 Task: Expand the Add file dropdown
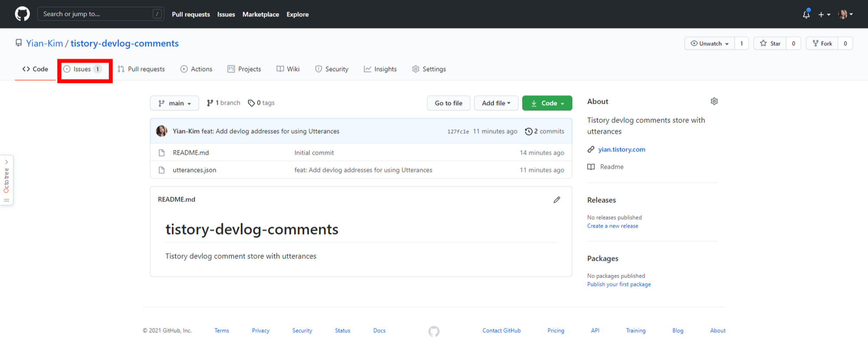[496, 103]
